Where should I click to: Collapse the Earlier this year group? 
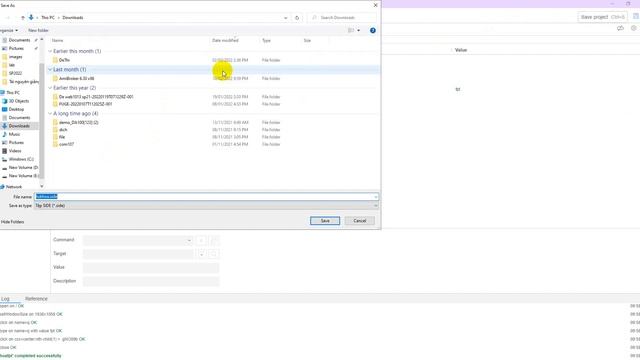tap(50, 88)
